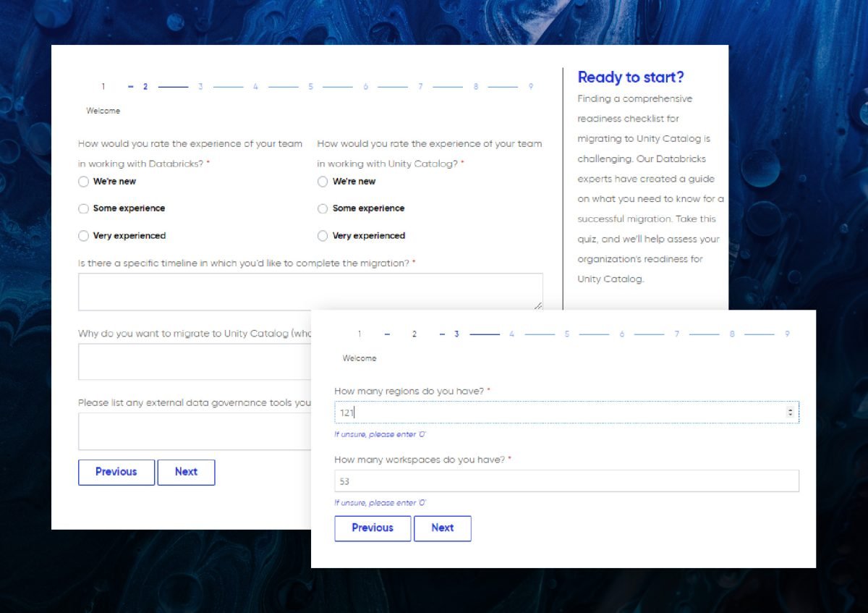Click Previous in the step 2 form
This screenshot has height=613, width=868.
pyautogui.click(x=116, y=472)
